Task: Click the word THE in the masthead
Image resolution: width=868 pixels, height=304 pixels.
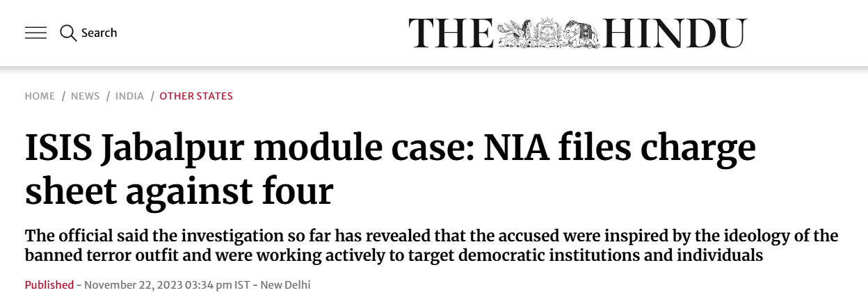Action: (x=451, y=33)
